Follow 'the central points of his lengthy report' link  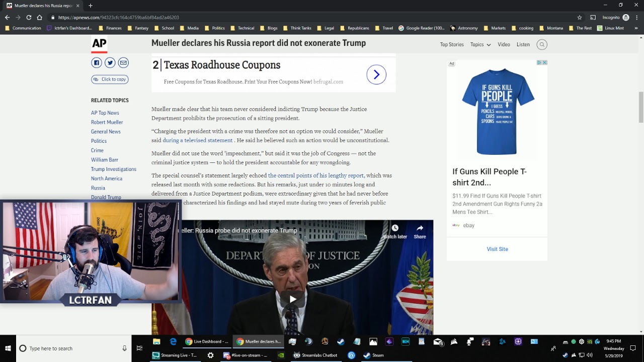[x=316, y=175]
